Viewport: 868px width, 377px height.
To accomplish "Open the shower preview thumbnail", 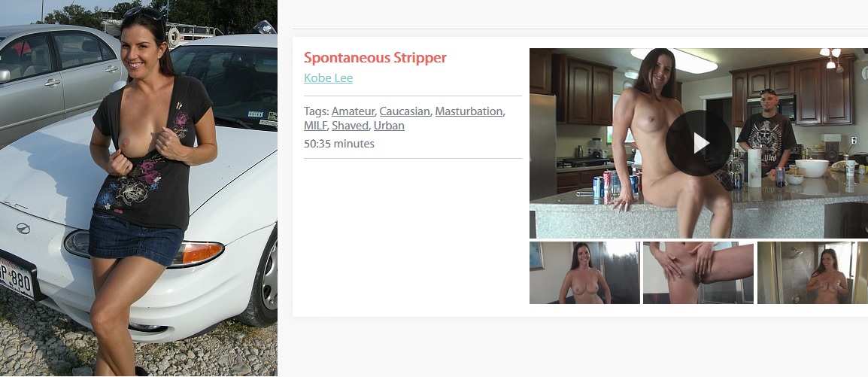I will 812,272.
